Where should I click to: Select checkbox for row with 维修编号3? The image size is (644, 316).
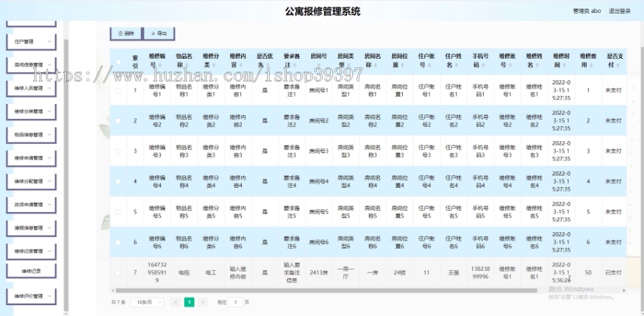(118, 151)
